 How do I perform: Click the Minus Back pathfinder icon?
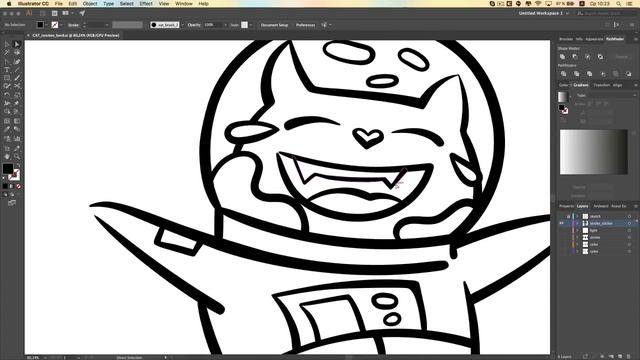tap(629, 74)
